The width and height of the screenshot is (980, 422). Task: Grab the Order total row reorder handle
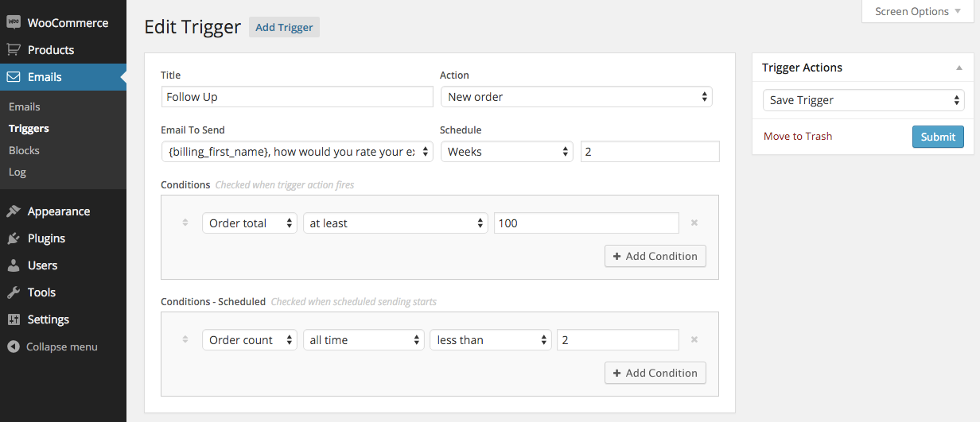point(185,223)
